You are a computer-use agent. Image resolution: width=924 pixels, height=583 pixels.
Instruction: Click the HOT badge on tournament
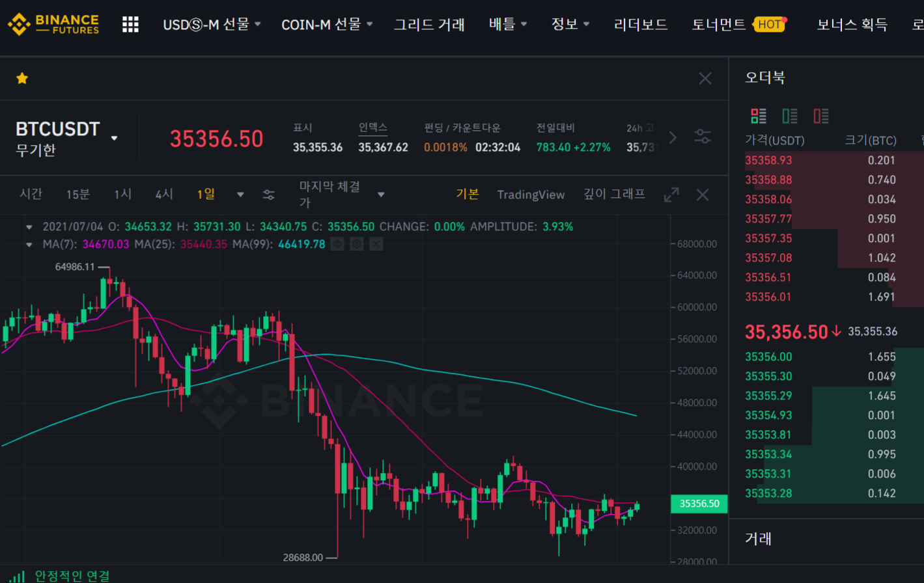(x=770, y=25)
